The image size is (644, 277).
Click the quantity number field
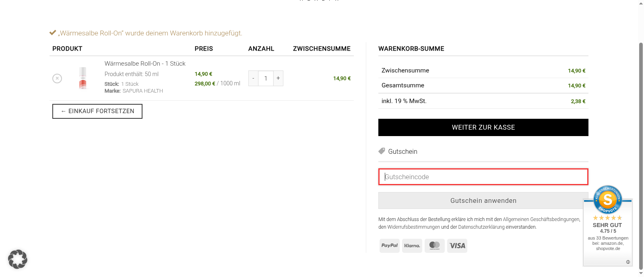(266, 79)
